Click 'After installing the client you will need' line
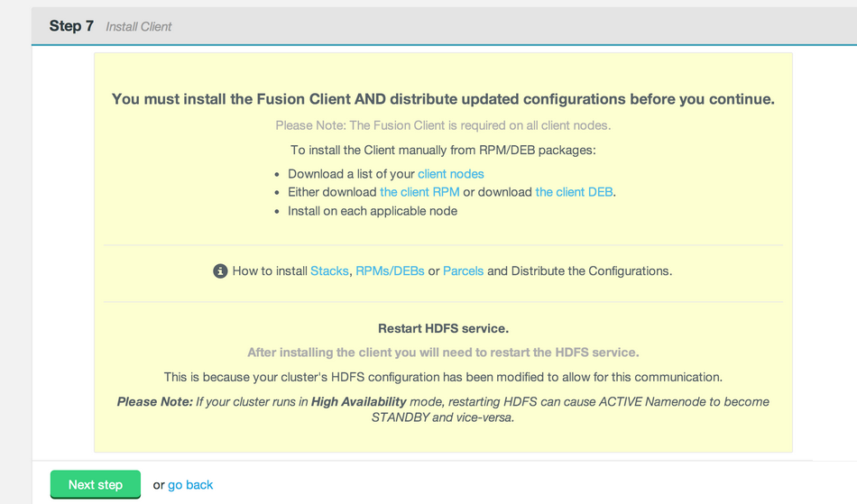Viewport: 857px width, 504px height. (443, 353)
